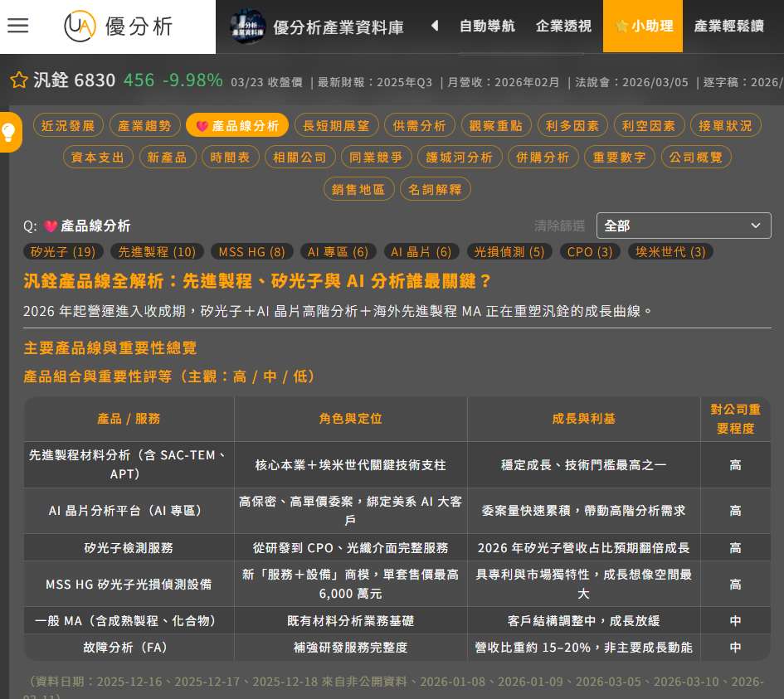784x699 pixels.
Task: Select the 護城河分析 topic button
Action: (x=460, y=157)
